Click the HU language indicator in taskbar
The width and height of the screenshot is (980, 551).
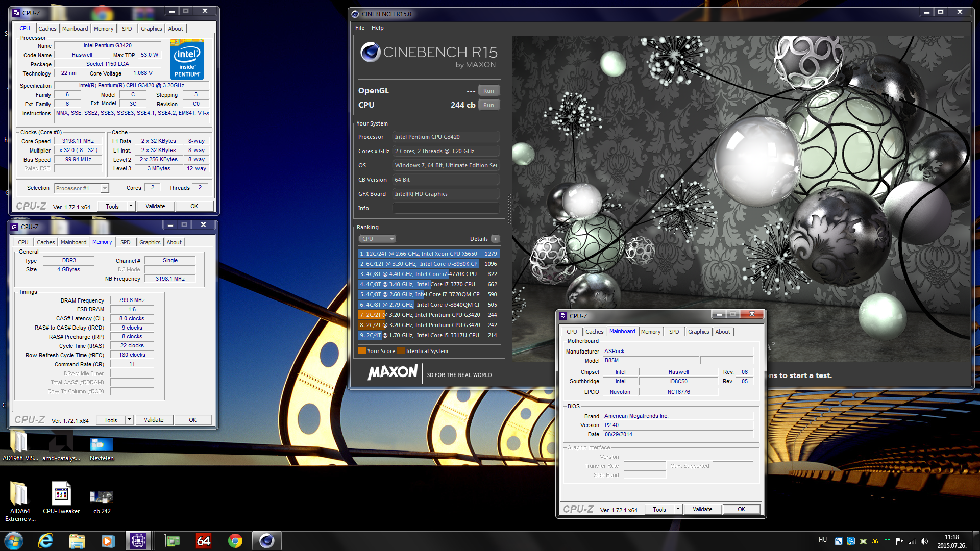pyautogui.click(x=822, y=540)
